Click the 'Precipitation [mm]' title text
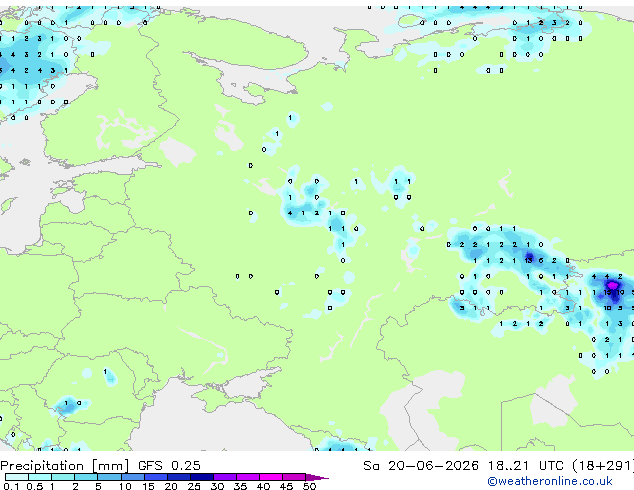The height and width of the screenshot is (490, 634). point(64,466)
